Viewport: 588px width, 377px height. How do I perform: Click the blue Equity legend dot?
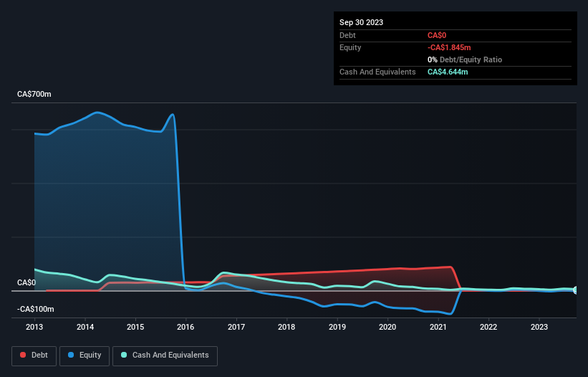[x=71, y=355]
